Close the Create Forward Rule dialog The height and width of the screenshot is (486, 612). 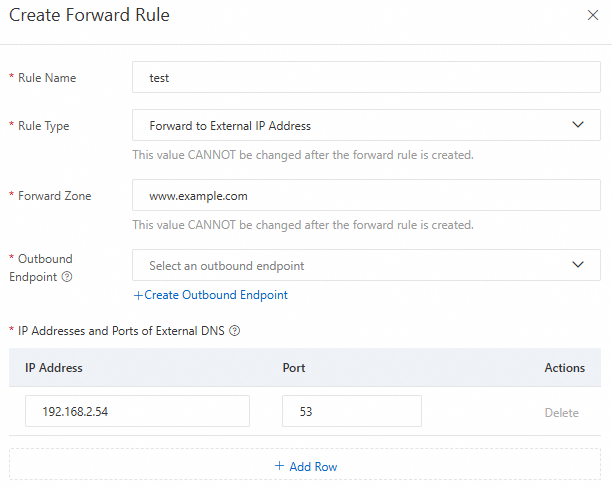click(x=591, y=16)
